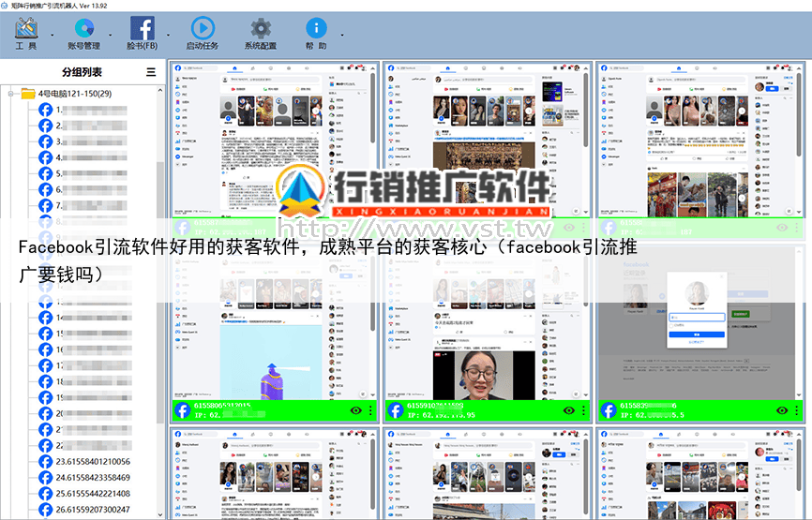
Task: Select the 4号电脑121-150(29) folder
Action: click(x=67, y=94)
